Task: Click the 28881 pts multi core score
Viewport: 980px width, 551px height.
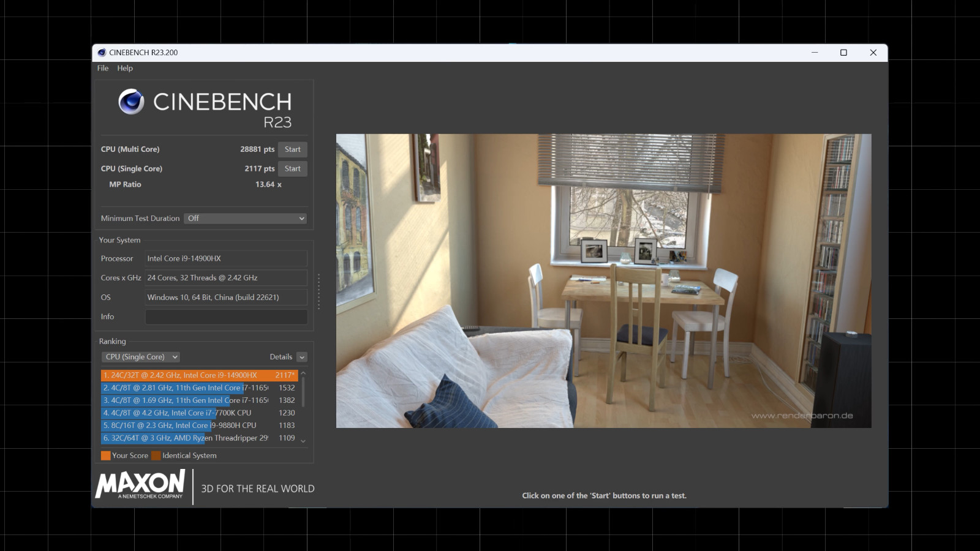Action: pyautogui.click(x=257, y=149)
